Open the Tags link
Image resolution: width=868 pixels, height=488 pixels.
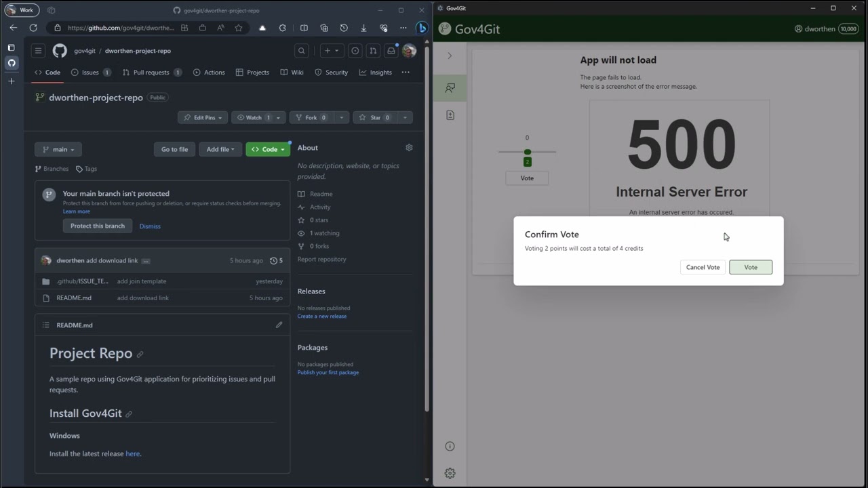point(86,169)
